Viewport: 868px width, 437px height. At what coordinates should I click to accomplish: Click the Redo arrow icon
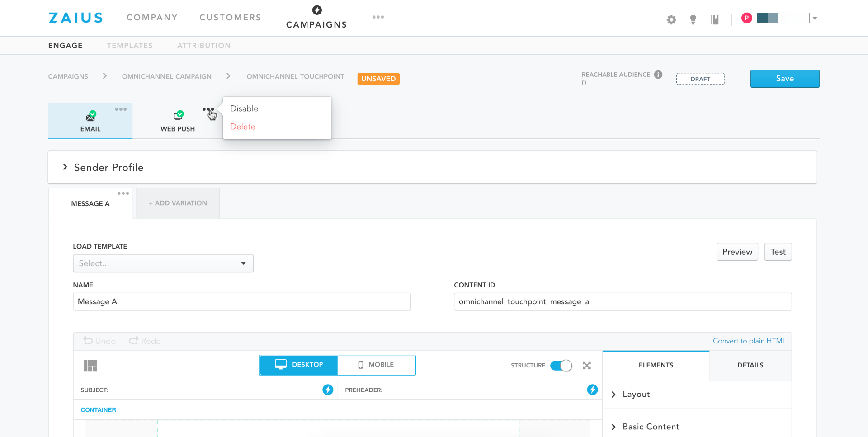[x=133, y=341]
